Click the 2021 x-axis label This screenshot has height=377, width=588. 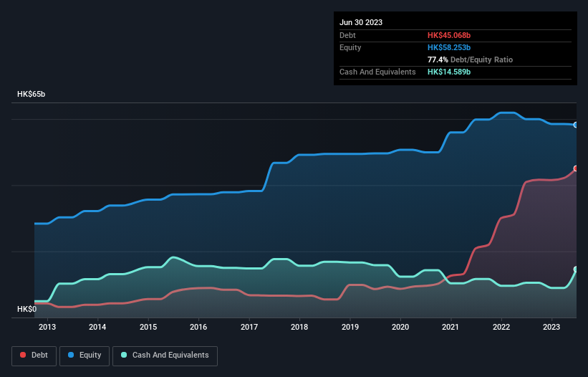pyautogui.click(x=450, y=327)
